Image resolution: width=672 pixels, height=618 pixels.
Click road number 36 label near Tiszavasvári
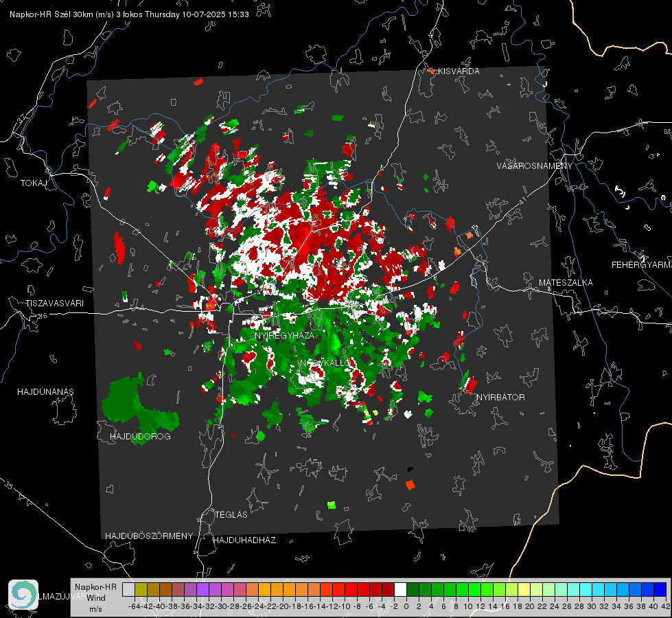(43, 316)
